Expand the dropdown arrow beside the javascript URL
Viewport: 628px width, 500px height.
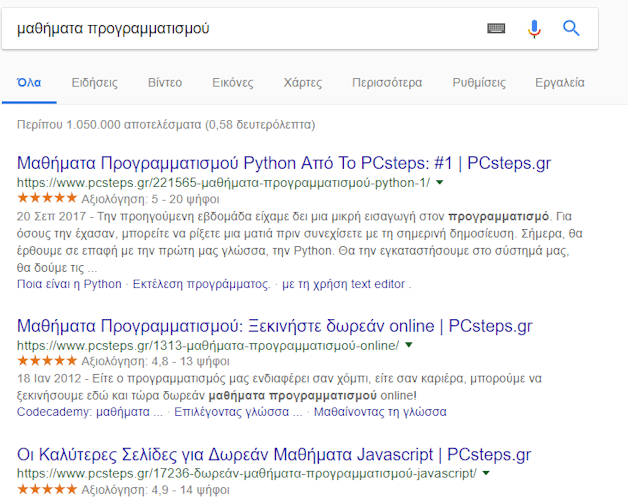point(486,473)
